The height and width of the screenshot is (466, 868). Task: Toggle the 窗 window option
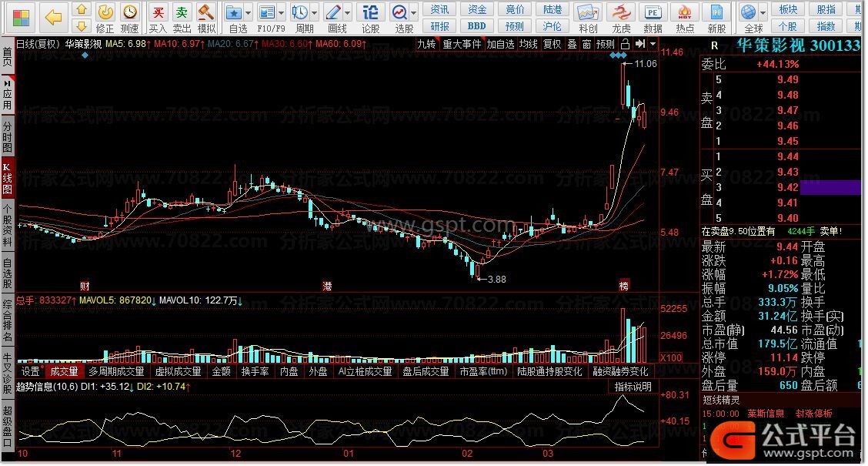point(587,44)
